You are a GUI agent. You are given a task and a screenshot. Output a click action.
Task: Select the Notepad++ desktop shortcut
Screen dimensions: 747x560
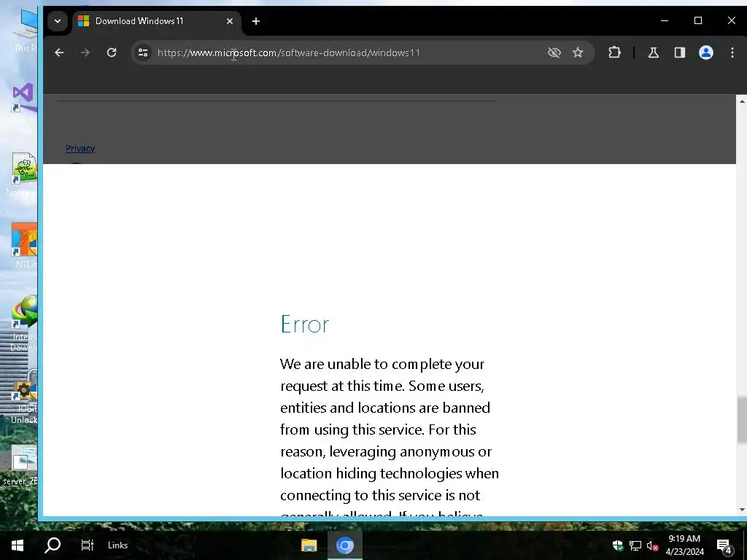(23, 174)
